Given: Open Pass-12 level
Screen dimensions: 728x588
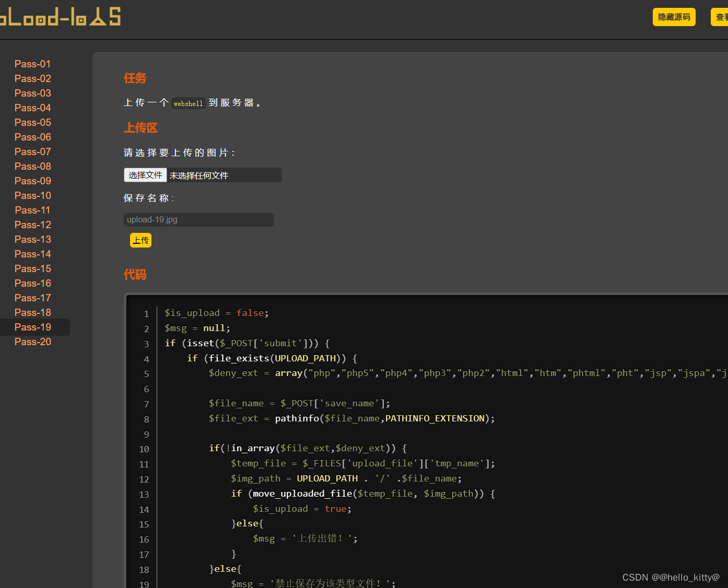Looking at the screenshot, I should [33, 225].
